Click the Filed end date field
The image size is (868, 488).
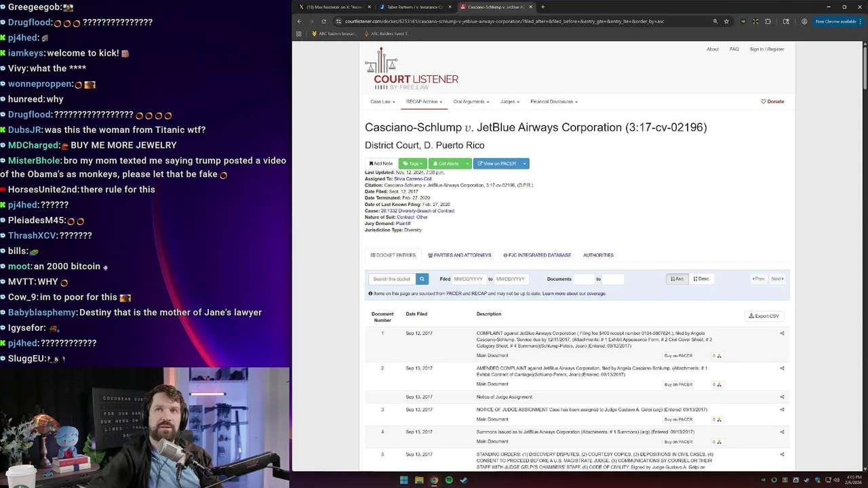click(x=511, y=279)
